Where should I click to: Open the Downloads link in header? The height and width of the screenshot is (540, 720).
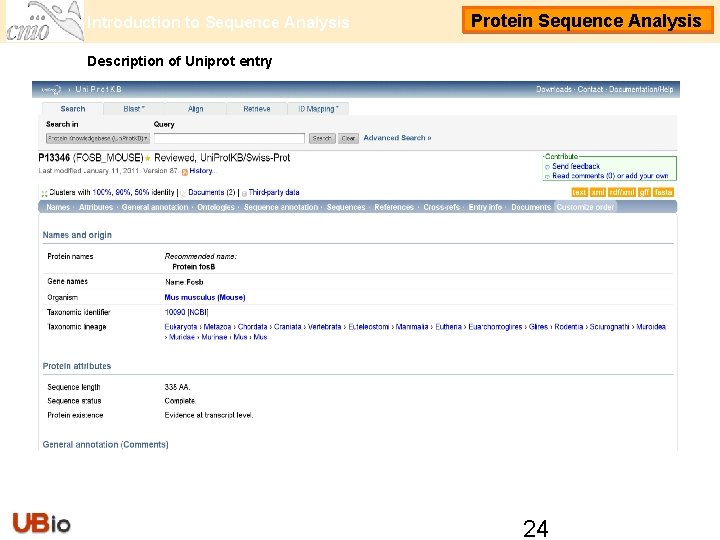[554, 89]
